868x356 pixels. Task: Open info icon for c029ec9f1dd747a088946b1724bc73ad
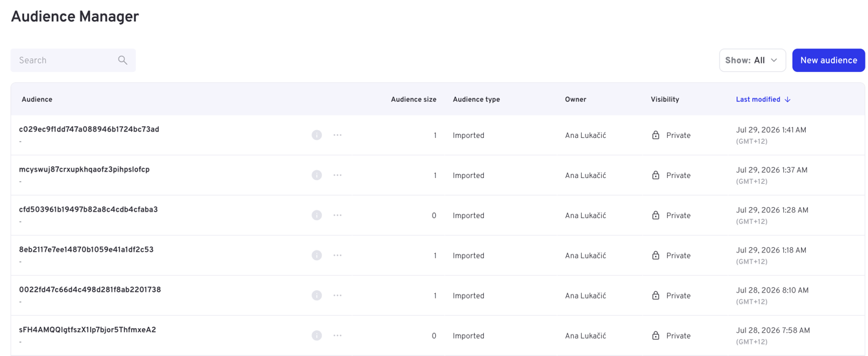pos(317,135)
